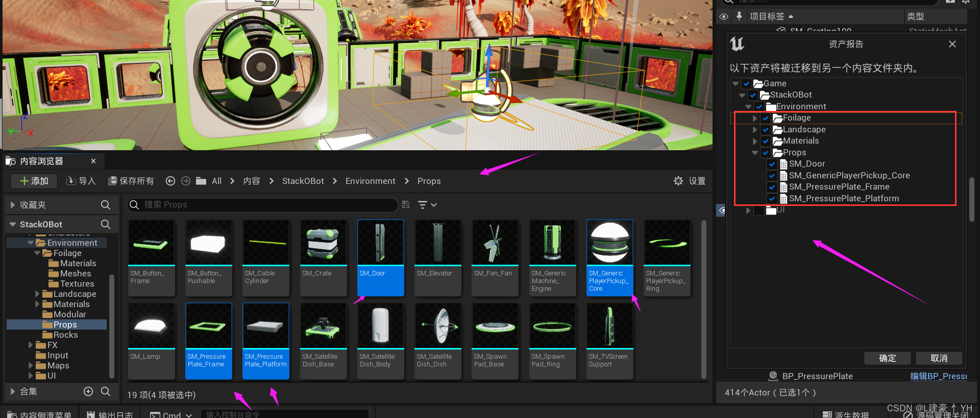Uncheck the SM_Door checkbox in asset report
The image size is (980, 418).
tap(772, 164)
